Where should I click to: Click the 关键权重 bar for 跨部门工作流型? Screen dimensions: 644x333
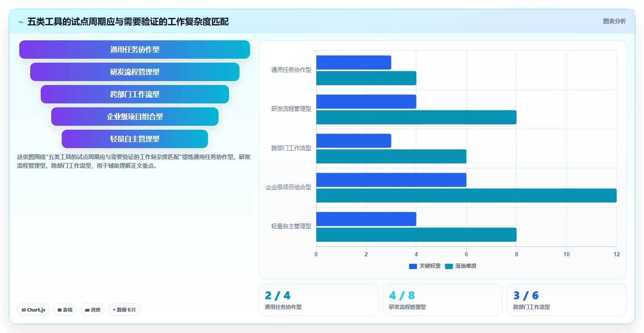[x=353, y=141]
